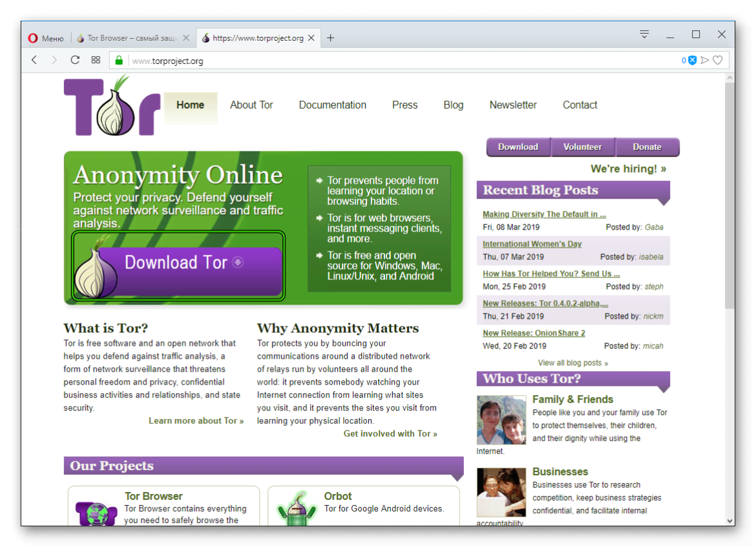Open the Businesses heading link
Image resolution: width=756 pixels, height=547 pixels.
click(560, 472)
